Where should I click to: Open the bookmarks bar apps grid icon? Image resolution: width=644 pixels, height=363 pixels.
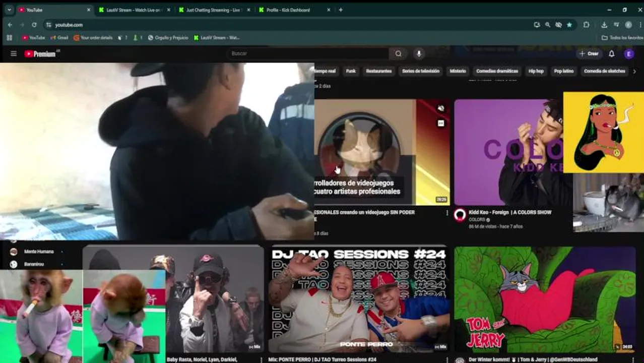point(9,38)
